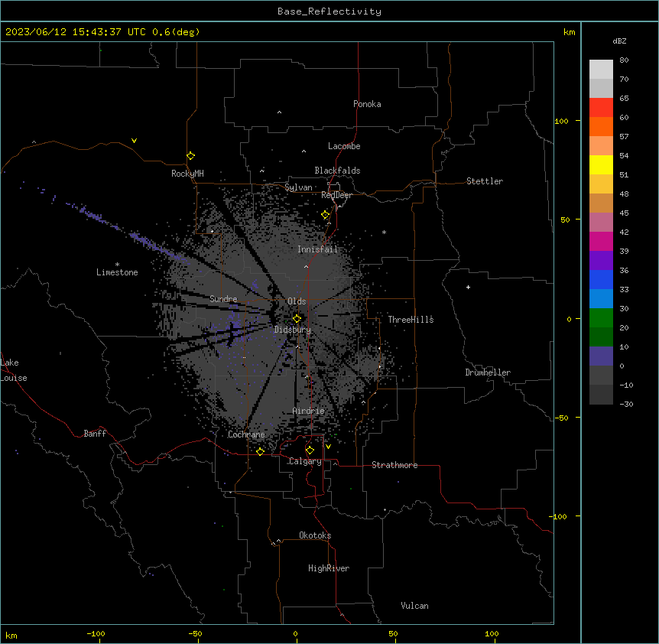Click the yellow diamond marker below RedDeer
The image size is (659, 644).
[326, 215]
